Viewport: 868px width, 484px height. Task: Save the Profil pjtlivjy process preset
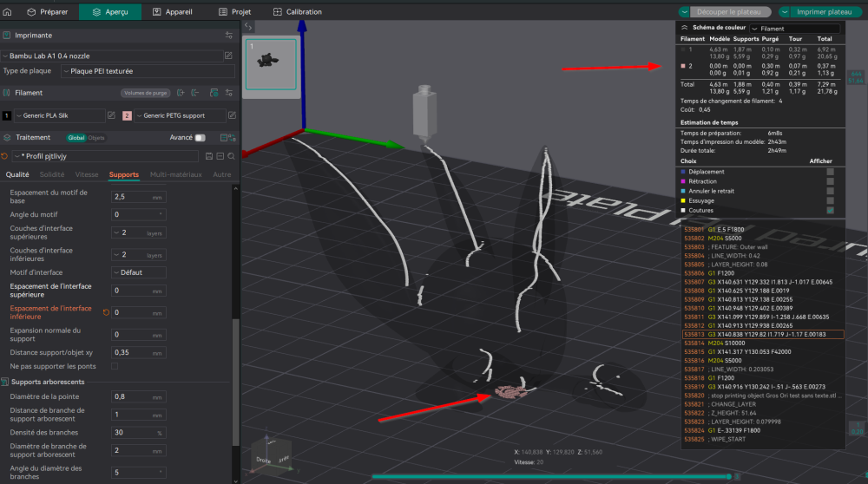coord(208,156)
